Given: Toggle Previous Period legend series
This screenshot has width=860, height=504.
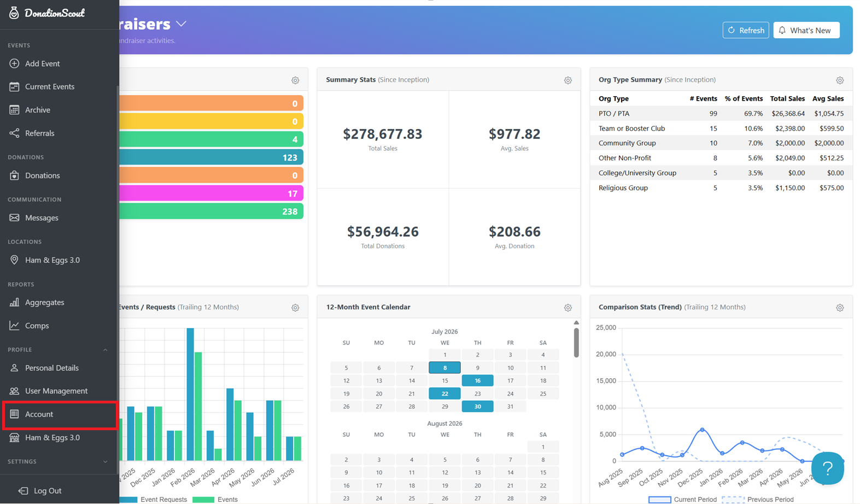Looking at the screenshot, I should coord(758,500).
